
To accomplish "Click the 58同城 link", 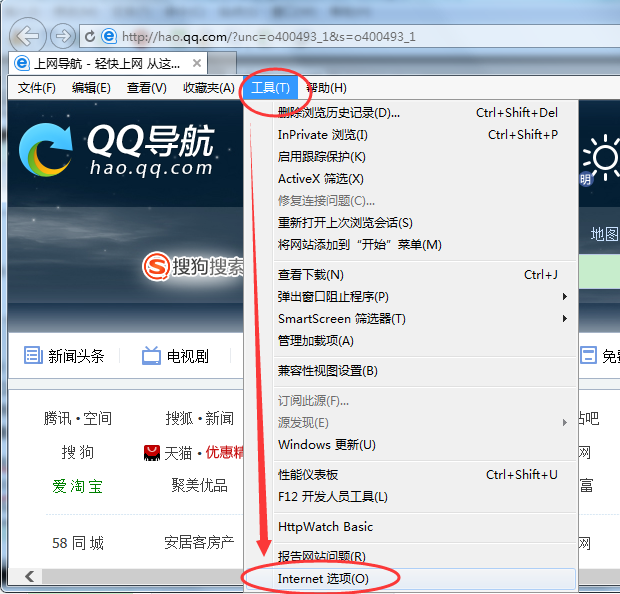I will point(78,543).
